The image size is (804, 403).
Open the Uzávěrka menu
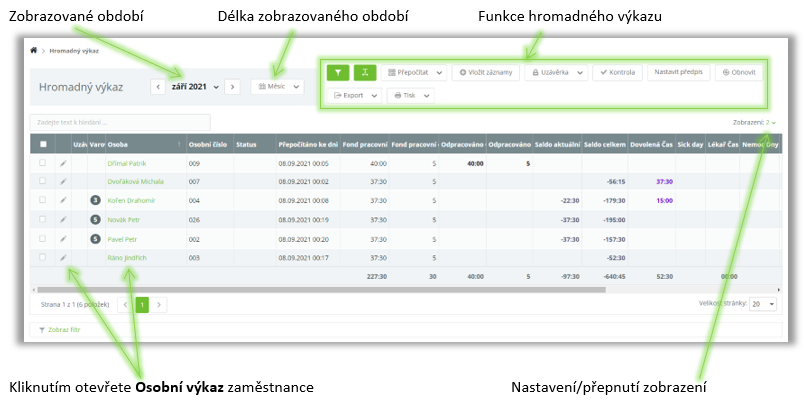(x=554, y=73)
